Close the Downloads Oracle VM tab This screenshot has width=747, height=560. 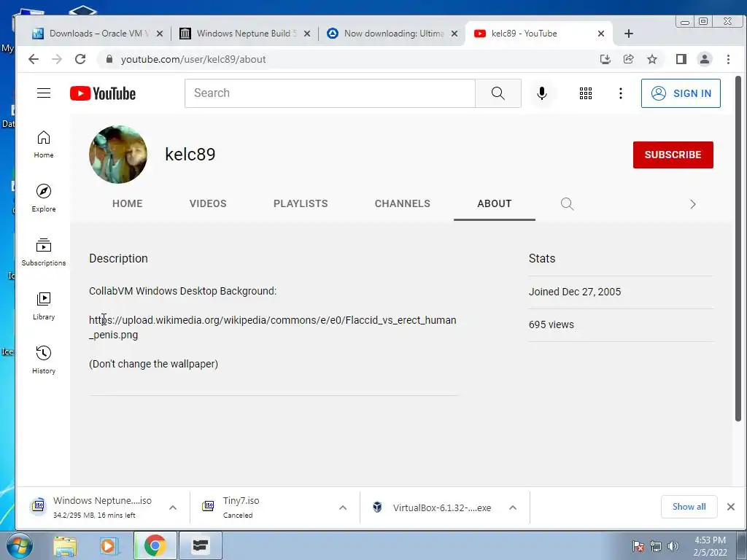(160, 34)
